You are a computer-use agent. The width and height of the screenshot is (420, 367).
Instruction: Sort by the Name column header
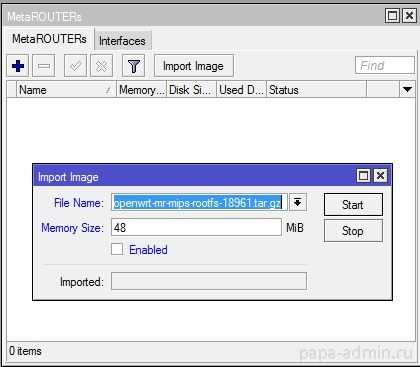pyautogui.click(x=66, y=90)
